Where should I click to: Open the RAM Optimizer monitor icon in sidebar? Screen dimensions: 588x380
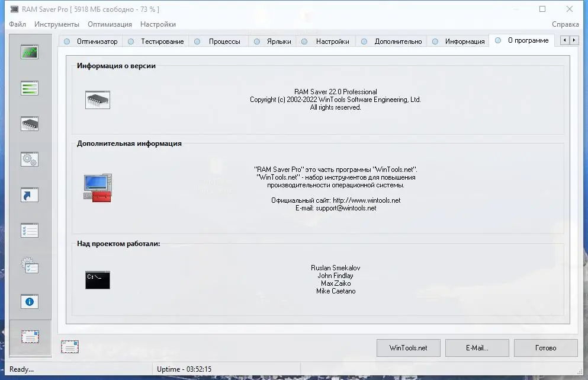(30, 51)
